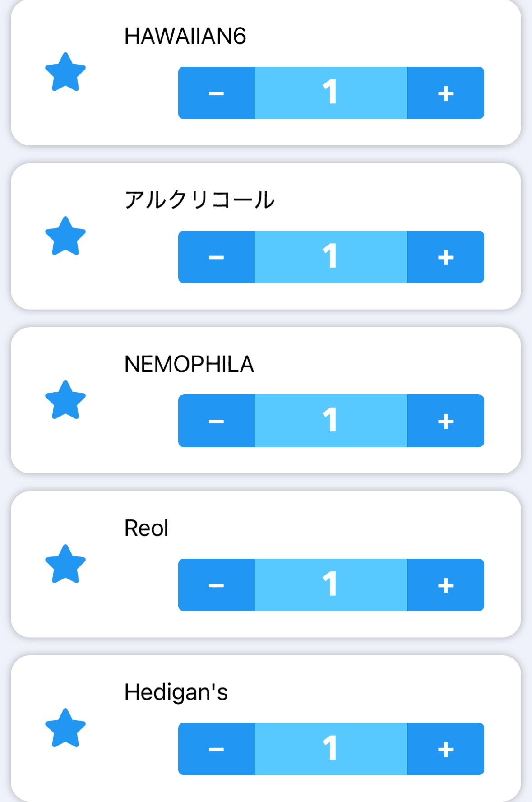Toggle the favorite star for Reol

[x=65, y=565]
